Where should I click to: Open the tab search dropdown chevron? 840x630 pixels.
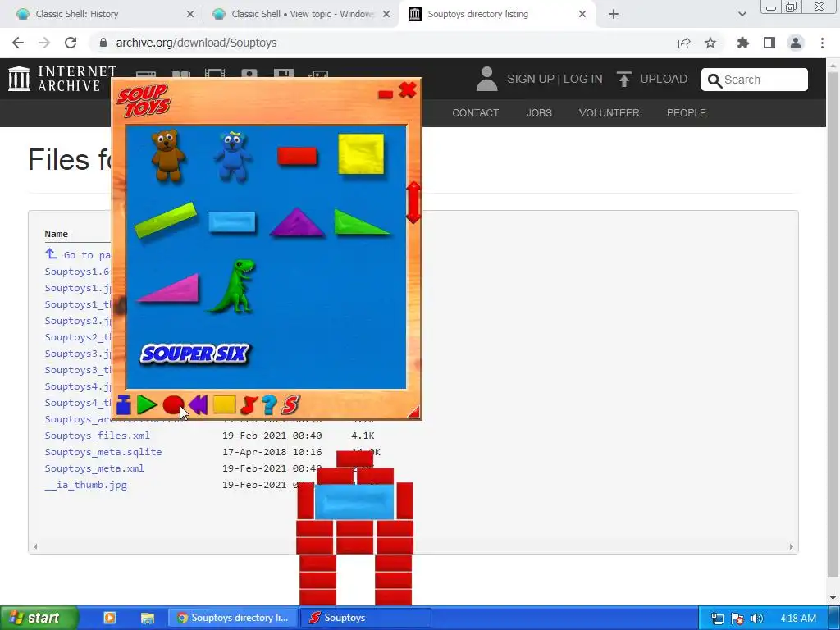tap(742, 14)
